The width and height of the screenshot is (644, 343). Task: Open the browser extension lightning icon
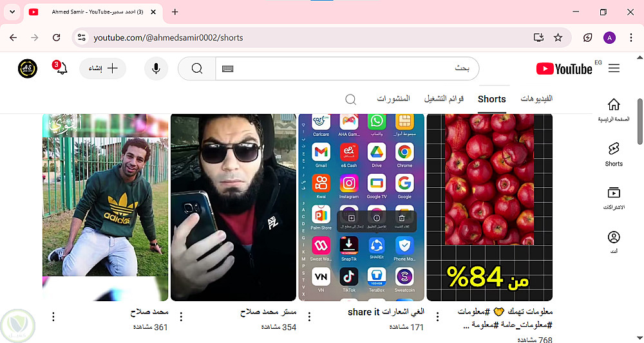tap(588, 38)
